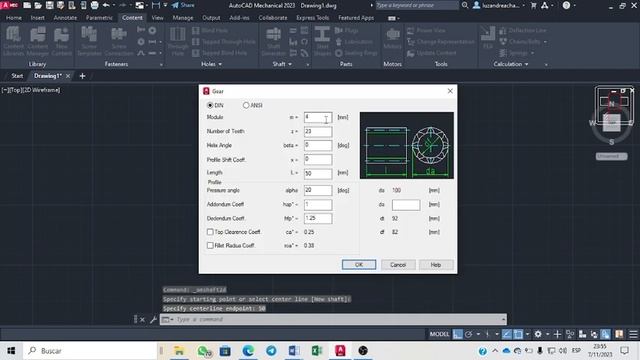This screenshot has height=360, width=640.
Task: Click the Dedendum Coeff input field
Action: [x=318, y=218]
